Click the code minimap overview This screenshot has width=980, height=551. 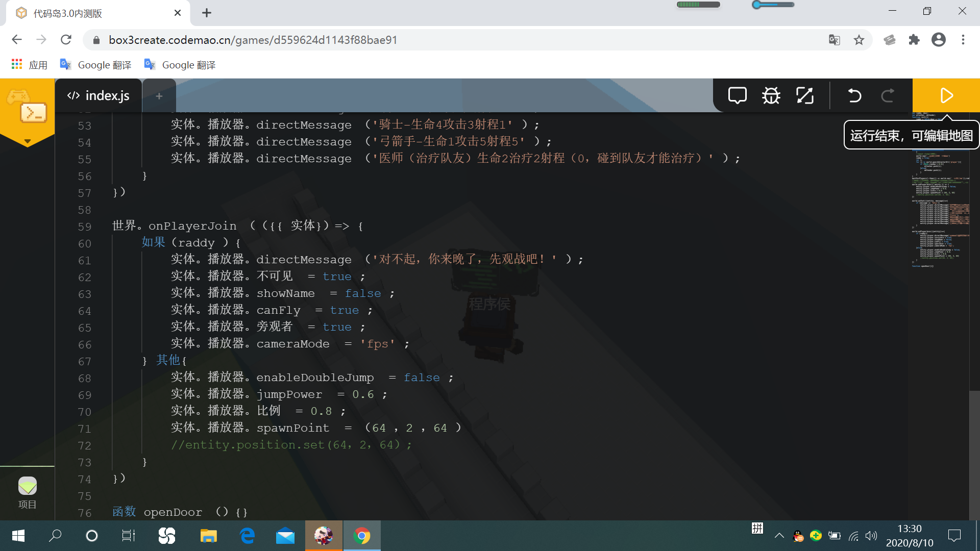coord(940,189)
